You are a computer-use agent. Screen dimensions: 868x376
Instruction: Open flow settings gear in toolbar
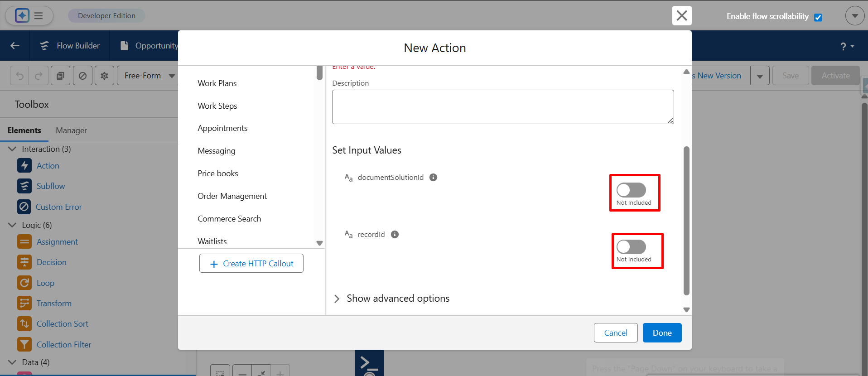tap(104, 76)
